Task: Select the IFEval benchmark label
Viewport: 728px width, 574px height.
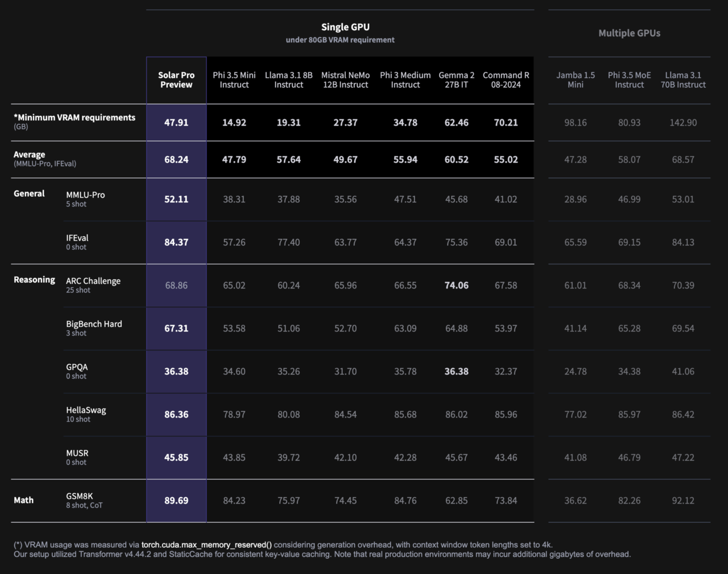Action: (x=77, y=238)
